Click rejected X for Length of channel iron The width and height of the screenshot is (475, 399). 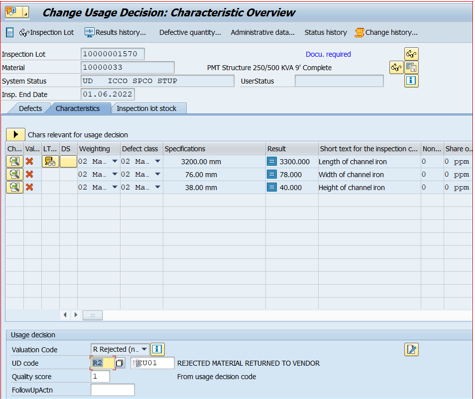click(29, 162)
